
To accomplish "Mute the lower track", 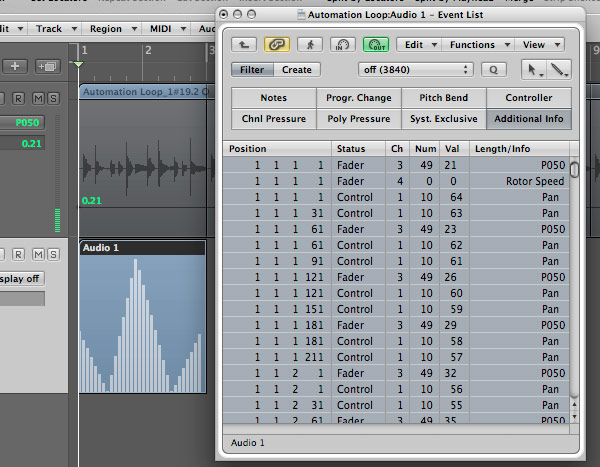I will pos(38,255).
